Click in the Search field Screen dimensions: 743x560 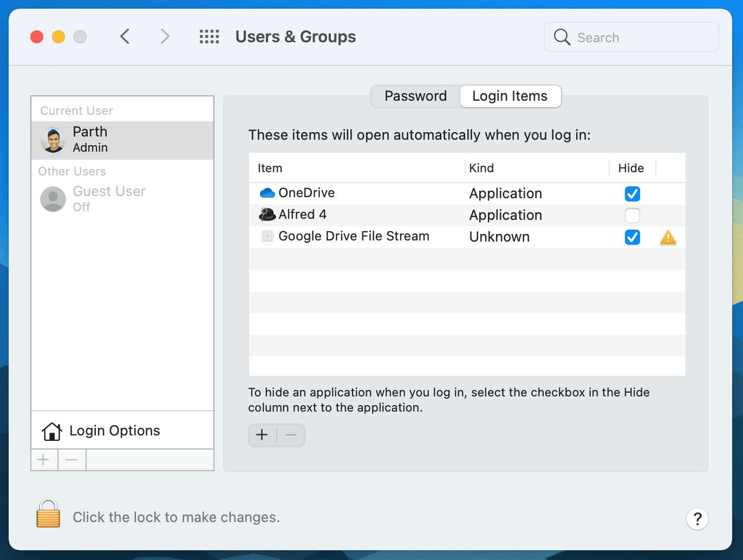tap(631, 37)
